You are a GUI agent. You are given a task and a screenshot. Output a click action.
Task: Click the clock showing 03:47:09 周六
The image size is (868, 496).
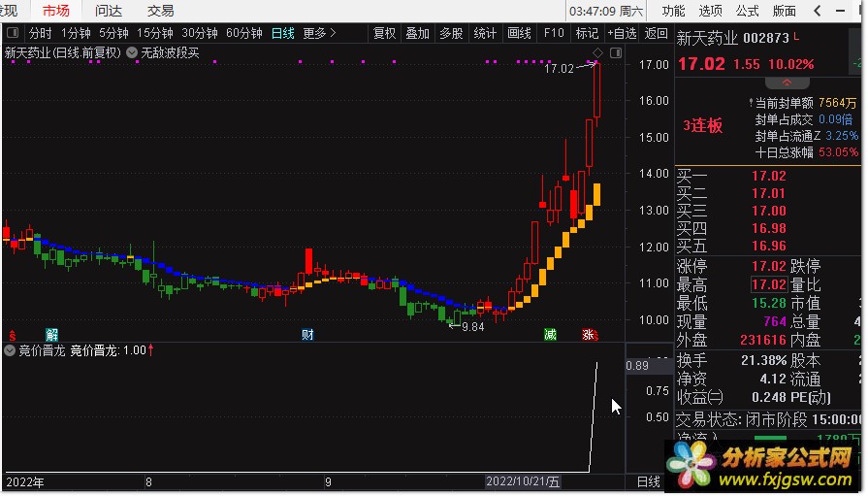(x=606, y=11)
